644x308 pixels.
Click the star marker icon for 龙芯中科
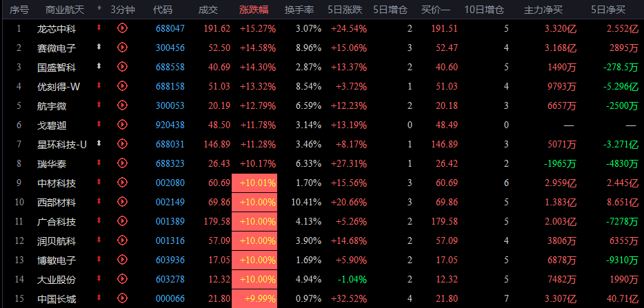click(99, 28)
